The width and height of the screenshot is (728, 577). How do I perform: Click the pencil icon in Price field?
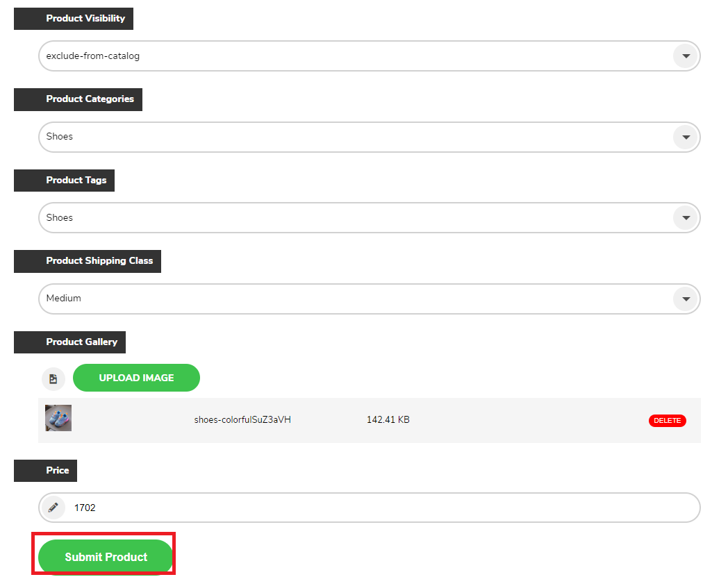pyautogui.click(x=53, y=508)
